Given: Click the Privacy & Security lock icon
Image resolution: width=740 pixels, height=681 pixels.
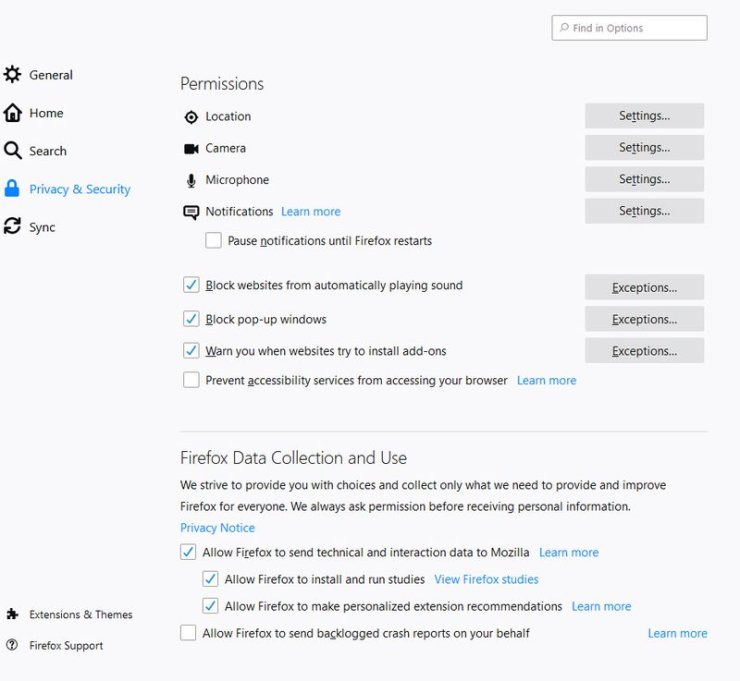Looking at the screenshot, I should coord(12,188).
